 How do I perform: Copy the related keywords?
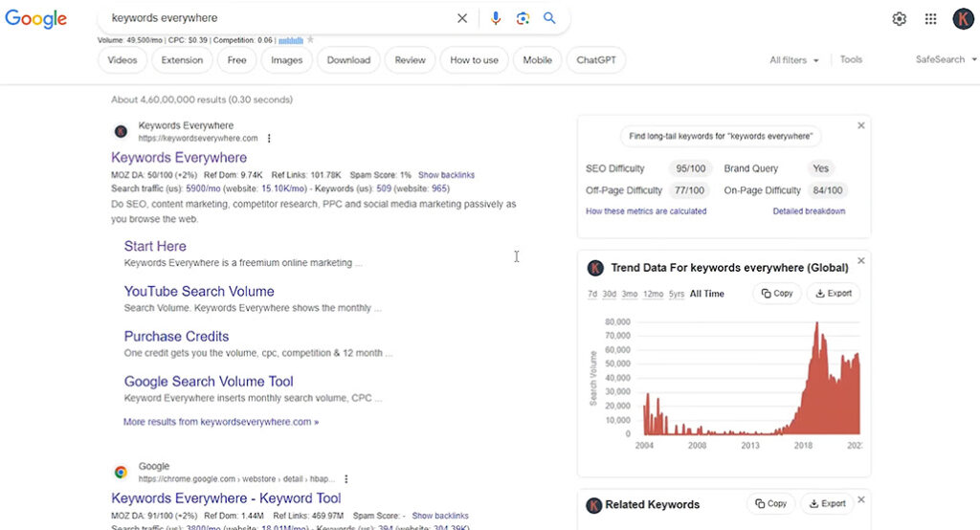pos(770,503)
